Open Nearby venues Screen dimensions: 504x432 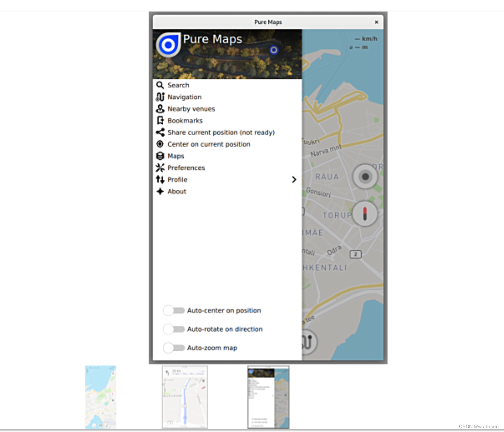click(227, 109)
